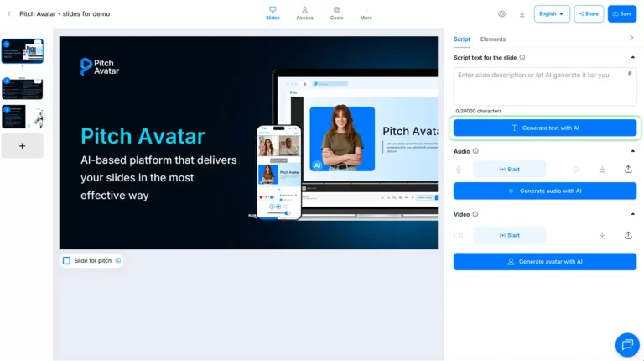Image resolution: width=644 pixels, height=361 pixels.
Task: Open the chat support bubble
Action: coord(626,344)
